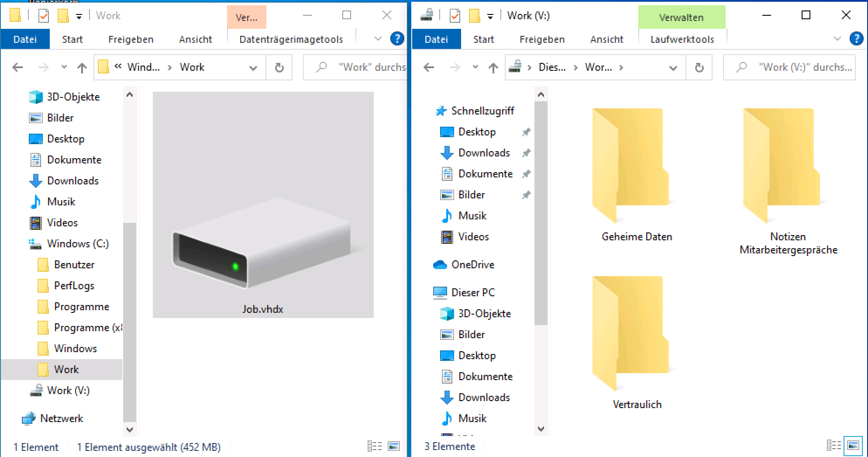
Task: Open Datei menu in Work (V:) window
Action: pyautogui.click(x=437, y=39)
